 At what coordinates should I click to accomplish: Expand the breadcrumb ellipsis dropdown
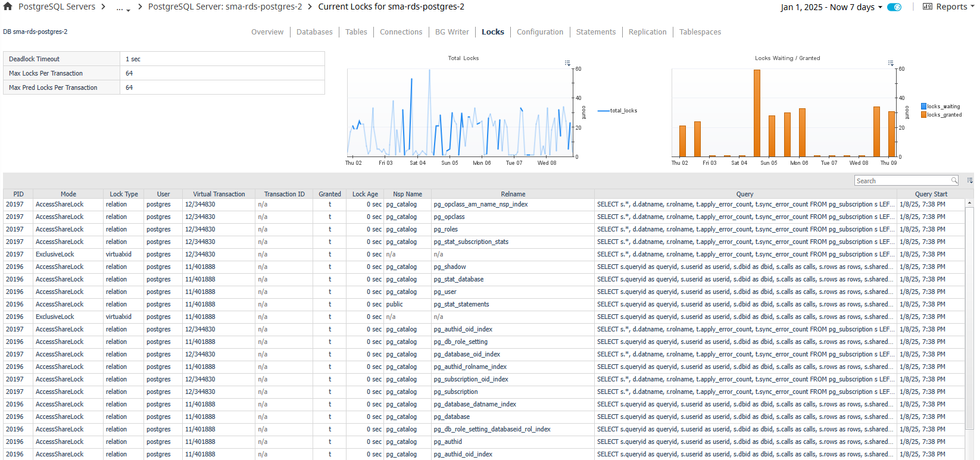(x=123, y=8)
